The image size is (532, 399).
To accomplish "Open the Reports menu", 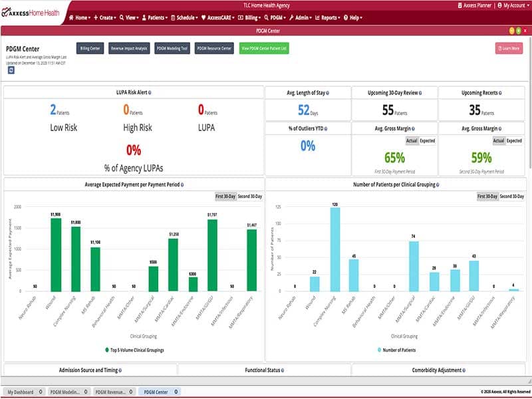I will 331,18.
